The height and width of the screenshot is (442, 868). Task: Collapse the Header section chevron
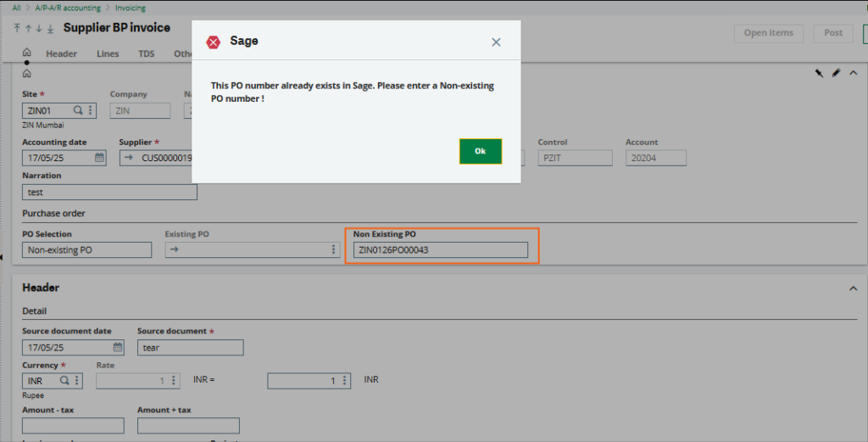tap(853, 288)
